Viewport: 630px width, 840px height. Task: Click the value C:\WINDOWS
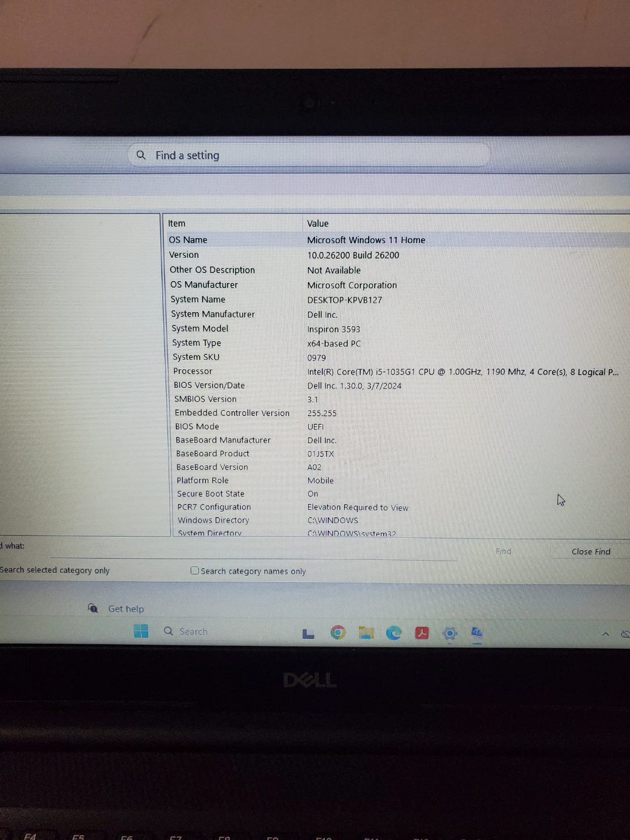333,520
